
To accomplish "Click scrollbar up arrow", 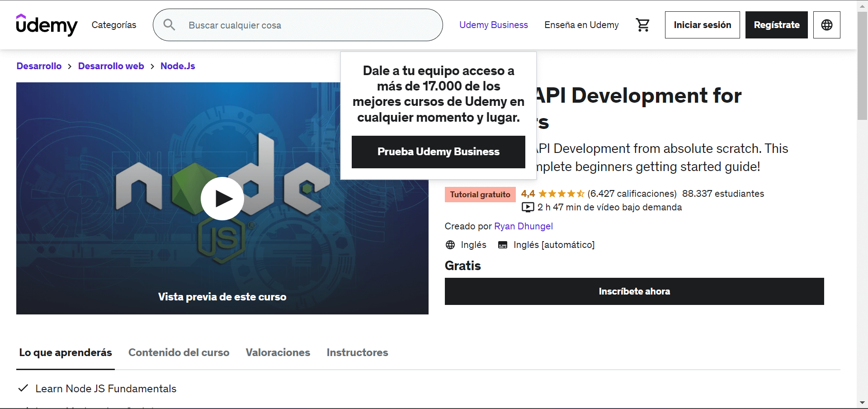I will [x=862, y=6].
